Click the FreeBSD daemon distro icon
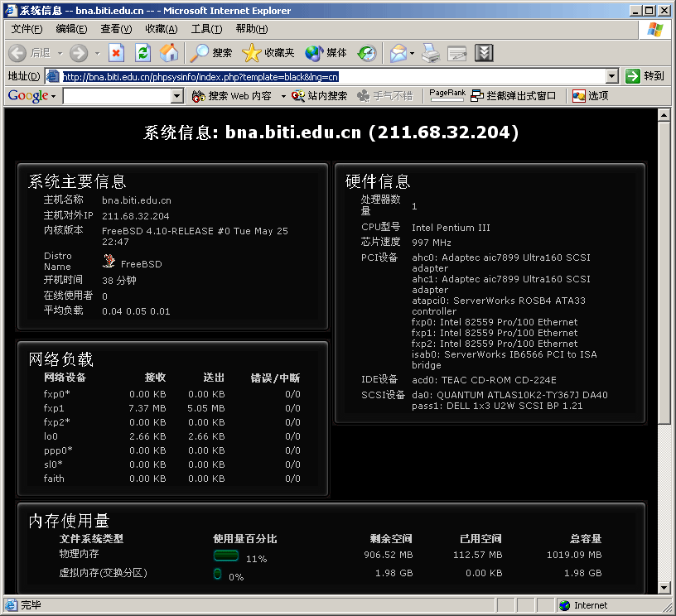Viewport: 676px width, 616px height. (109, 261)
